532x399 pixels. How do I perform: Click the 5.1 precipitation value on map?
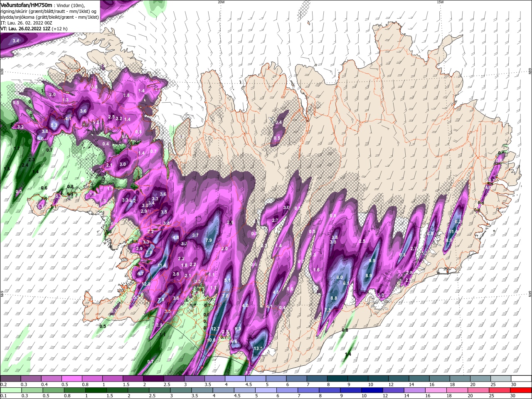point(227,281)
